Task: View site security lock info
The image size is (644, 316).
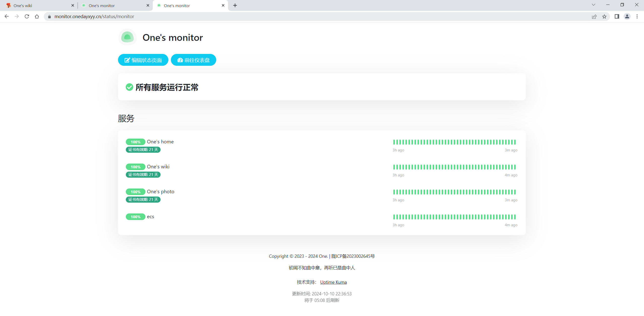Action: [x=49, y=16]
